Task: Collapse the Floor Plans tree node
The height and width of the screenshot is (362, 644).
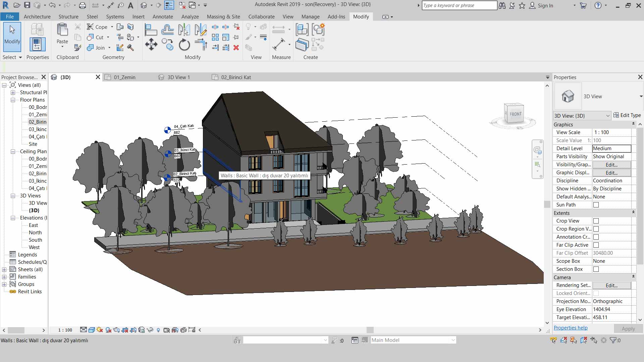Action: [x=13, y=100]
